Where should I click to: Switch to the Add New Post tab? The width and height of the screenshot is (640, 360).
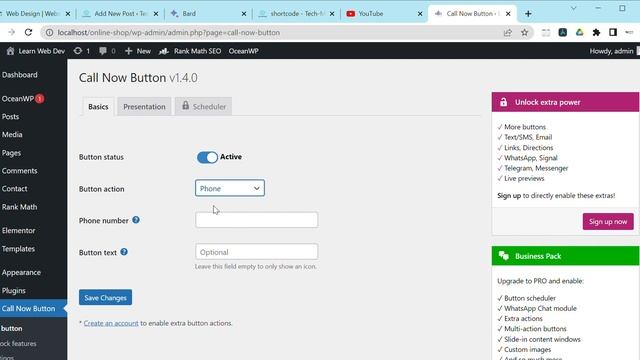tap(120, 13)
